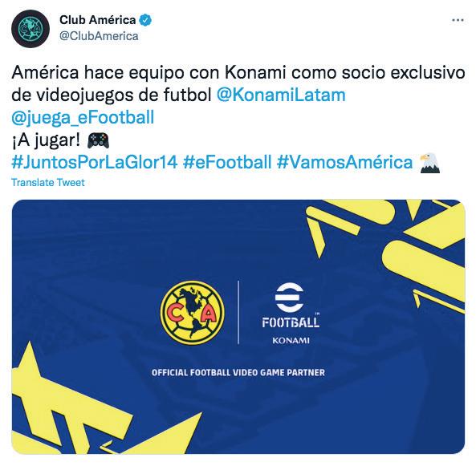Screen dimensions: 476x470
Task: Open the #eFootball hashtag
Action: pyautogui.click(x=227, y=162)
